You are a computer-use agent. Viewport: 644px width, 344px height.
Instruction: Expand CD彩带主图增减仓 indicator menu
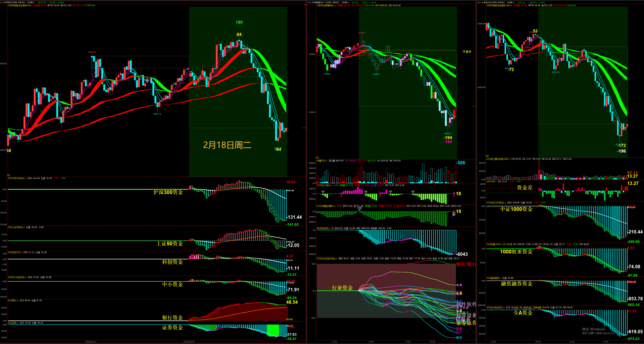tap(335, 5)
